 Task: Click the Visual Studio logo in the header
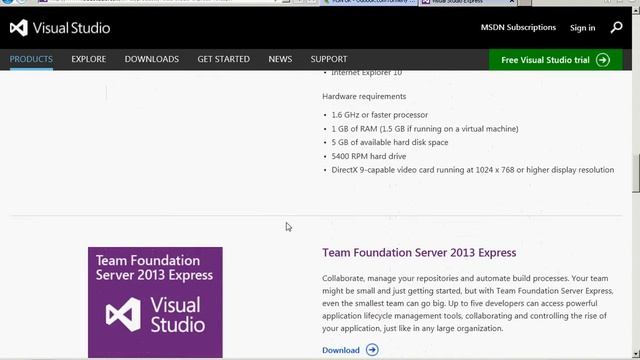coord(60,28)
